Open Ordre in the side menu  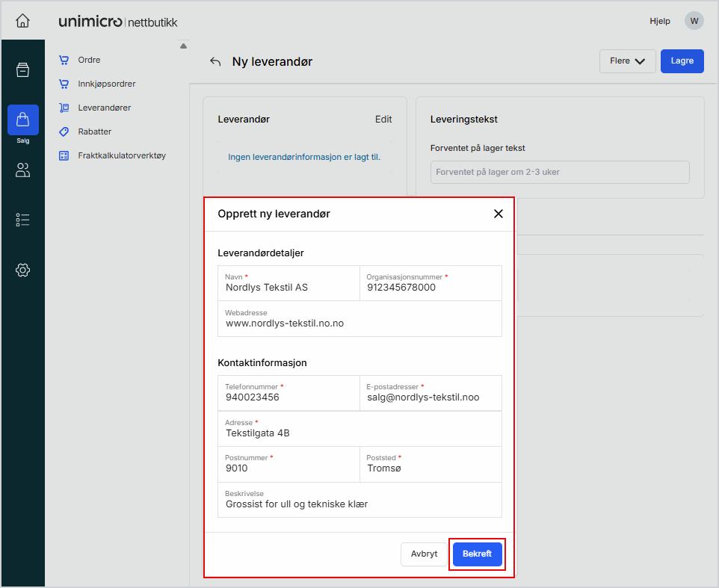tap(89, 60)
